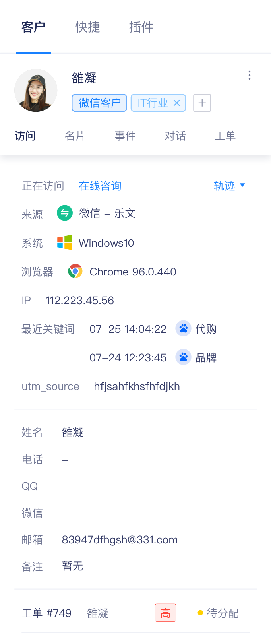Click the Baidu paw icon beside 品牌

coord(183,357)
